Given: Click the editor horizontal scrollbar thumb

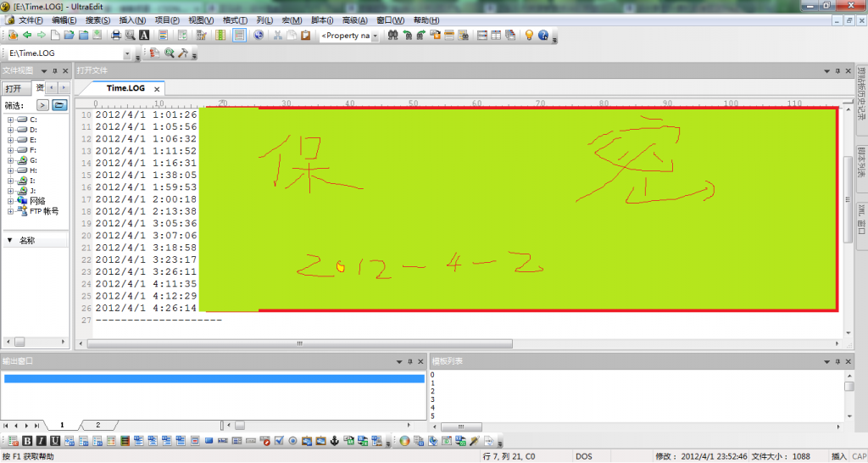Looking at the screenshot, I should [x=299, y=344].
